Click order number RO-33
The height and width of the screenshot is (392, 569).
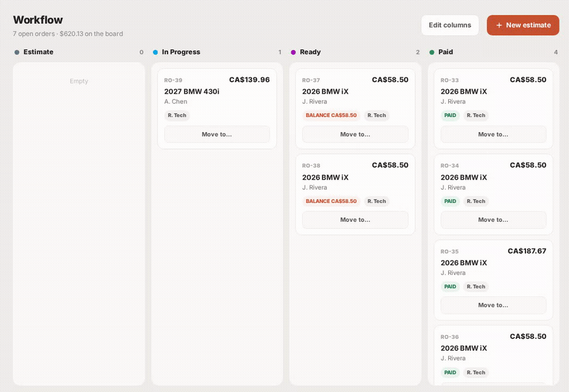point(450,80)
